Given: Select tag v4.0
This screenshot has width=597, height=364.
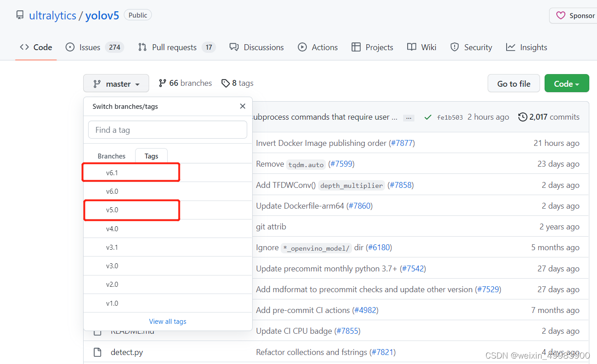Looking at the screenshot, I should pyautogui.click(x=168, y=229).
